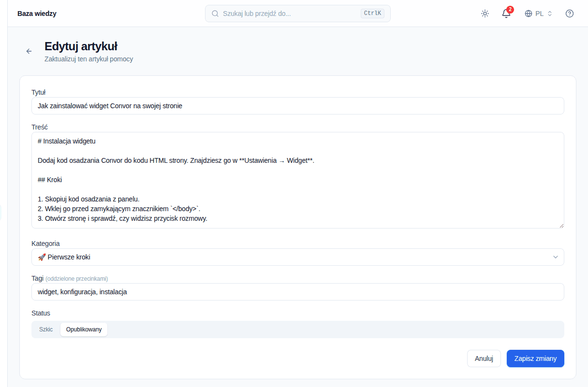
Task: Set status to Opublikowany
Action: [x=84, y=330]
